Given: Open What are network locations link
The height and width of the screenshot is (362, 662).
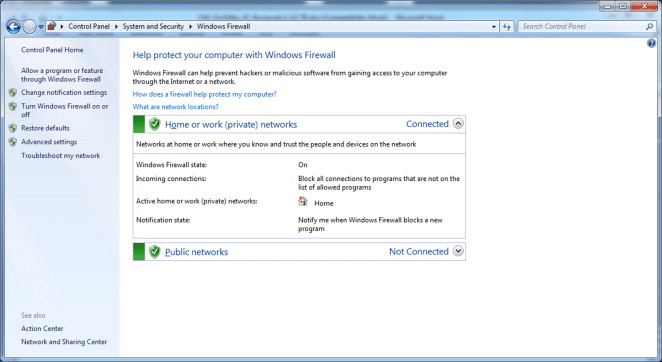Looking at the screenshot, I should [176, 107].
